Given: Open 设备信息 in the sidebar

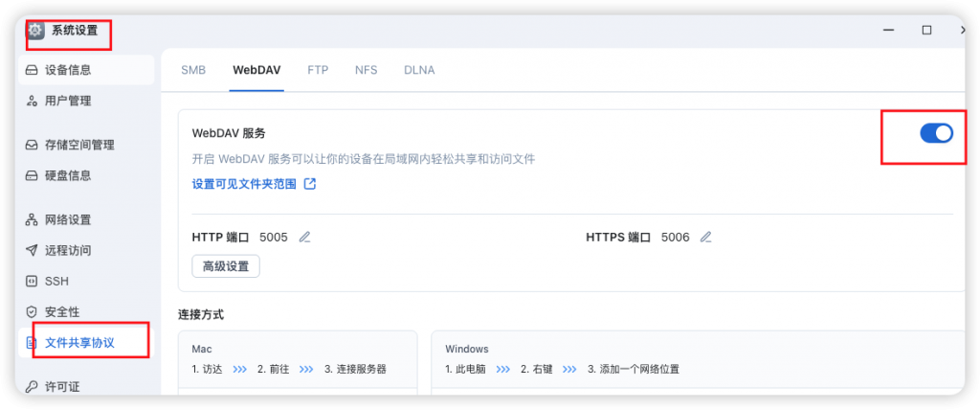Looking at the screenshot, I should (68, 70).
